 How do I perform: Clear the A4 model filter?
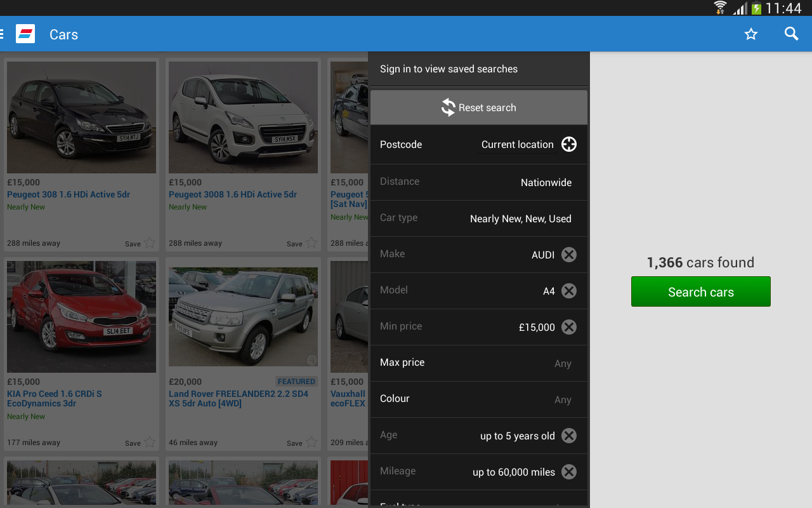tap(569, 291)
